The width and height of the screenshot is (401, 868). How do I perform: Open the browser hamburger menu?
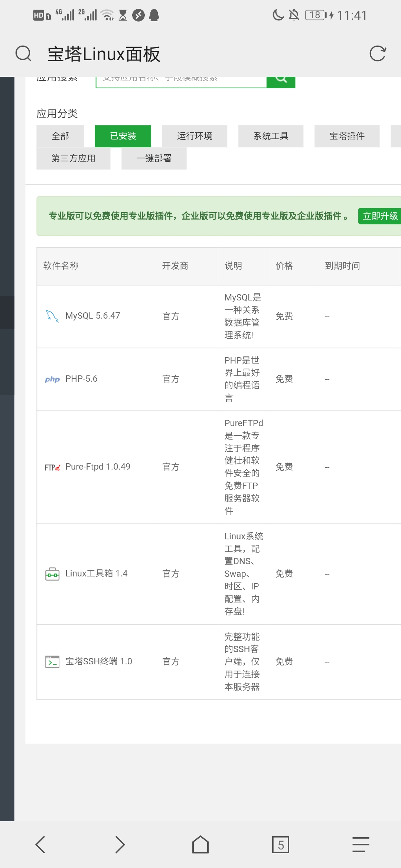coord(361,845)
